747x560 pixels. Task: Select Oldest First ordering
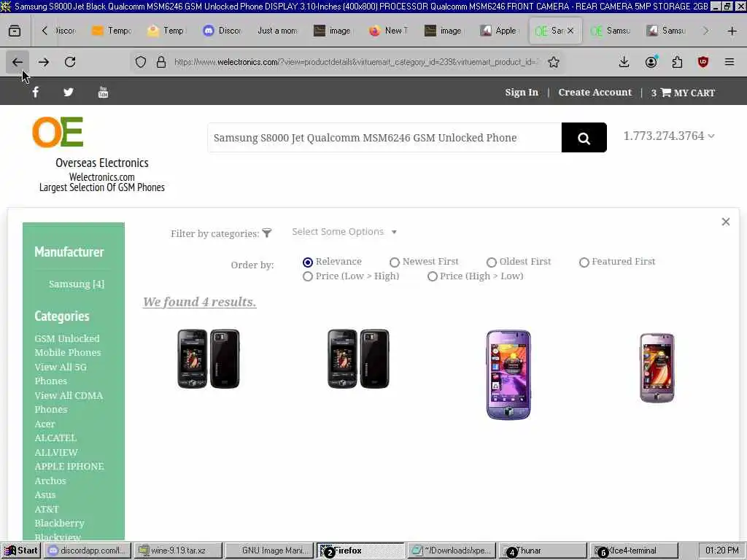[491, 262]
